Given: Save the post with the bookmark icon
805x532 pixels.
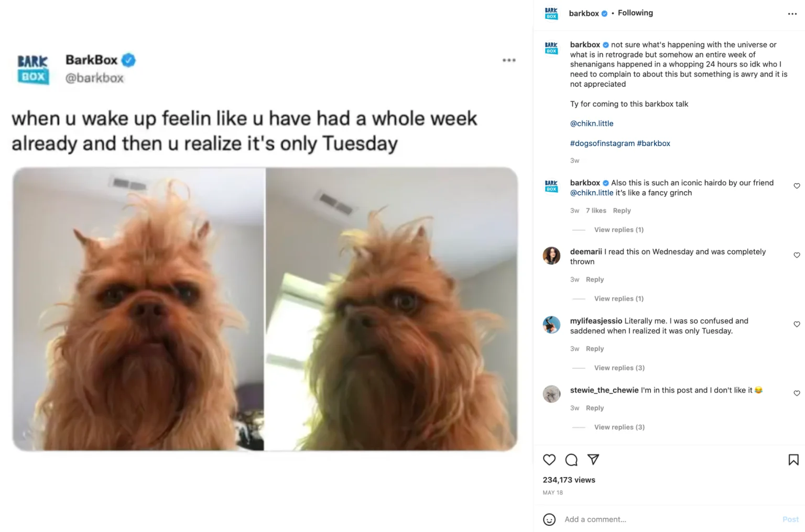Looking at the screenshot, I should 793,460.
